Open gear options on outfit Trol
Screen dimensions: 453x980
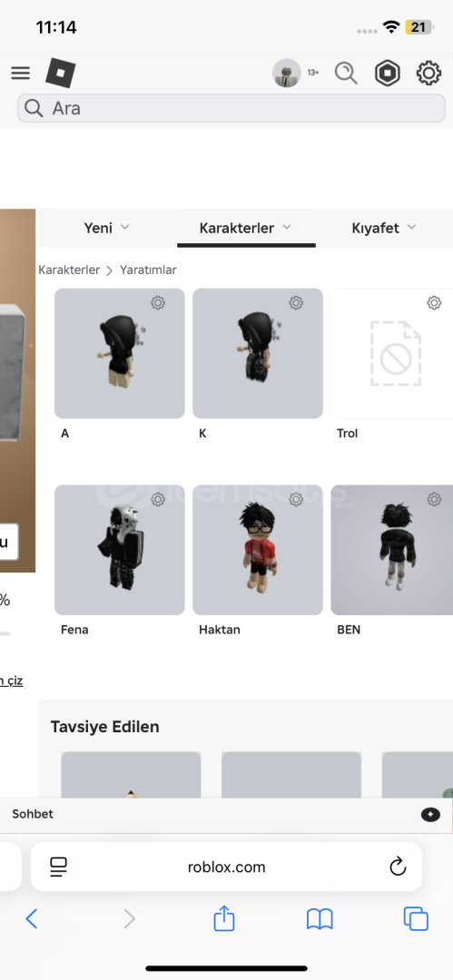[x=434, y=303]
